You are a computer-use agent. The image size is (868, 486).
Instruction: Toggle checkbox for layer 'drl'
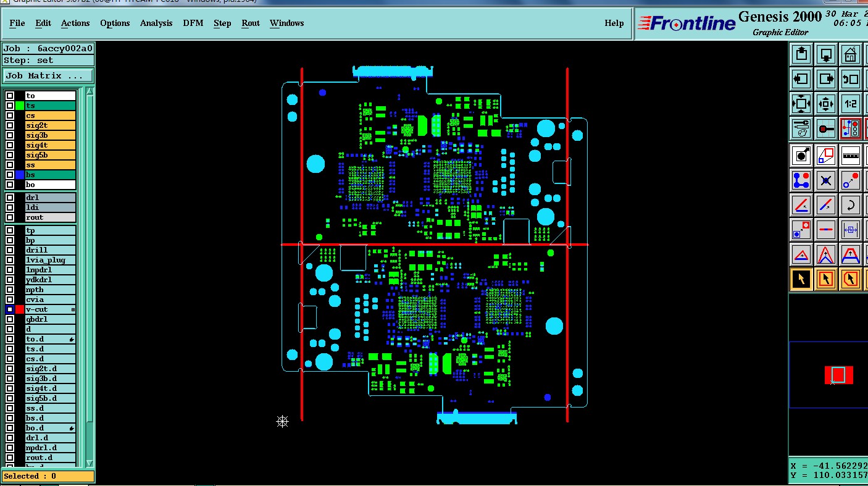[x=10, y=198]
